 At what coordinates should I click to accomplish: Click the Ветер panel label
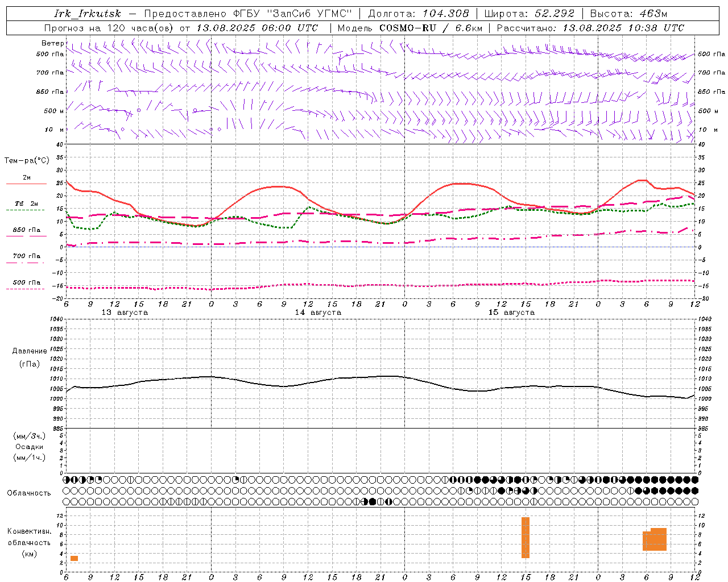pyautogui.click(x=52, y=43)
